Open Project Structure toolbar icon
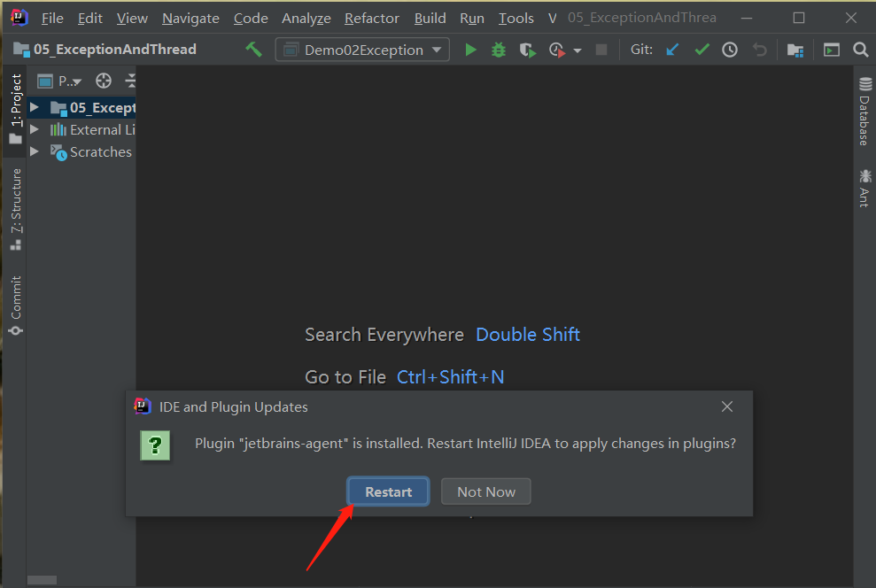Viewport: 876px width, 588px height. (x=795, y=50)
